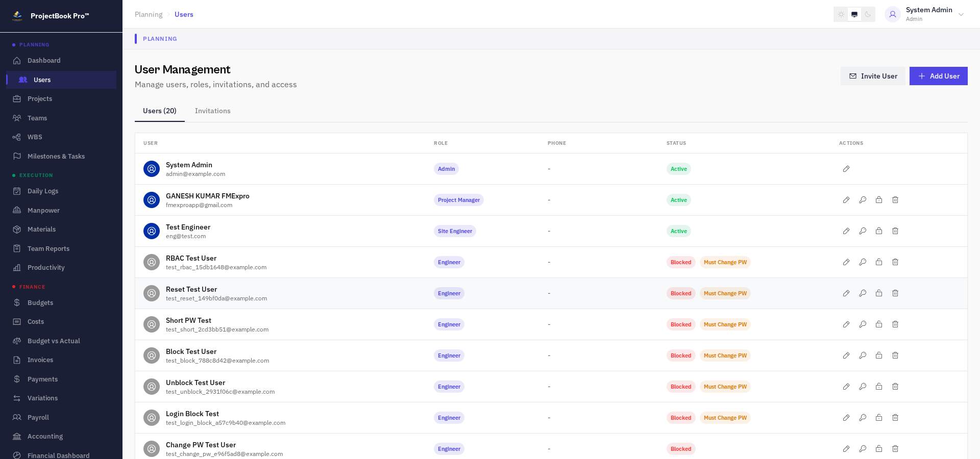980x459 pixels.
Task: Select system theme monitor icon
Action: pyautogui.click(x=854, y=14)
